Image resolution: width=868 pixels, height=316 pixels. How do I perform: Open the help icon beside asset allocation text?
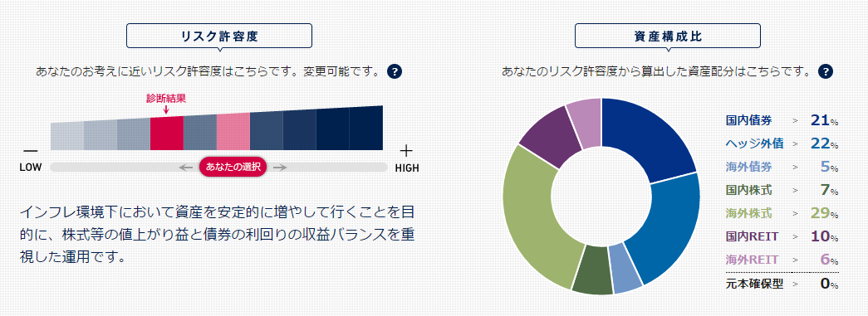pos(826,71)
